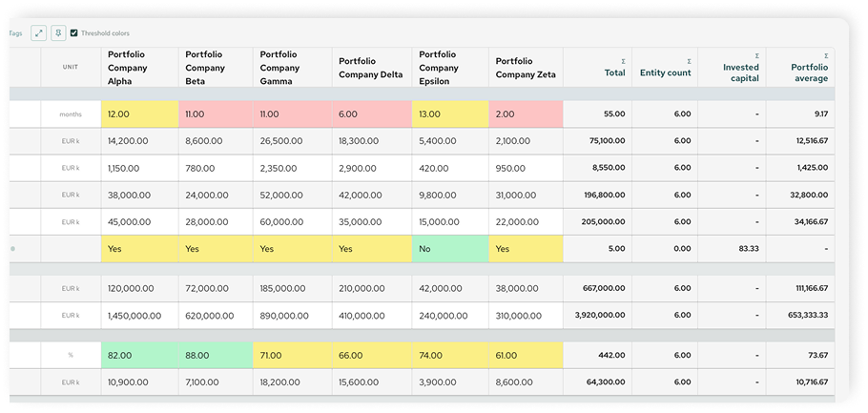868x413 pixels.
Task: Click the 64,300.00 total cell
Action: tap(597, 382)
